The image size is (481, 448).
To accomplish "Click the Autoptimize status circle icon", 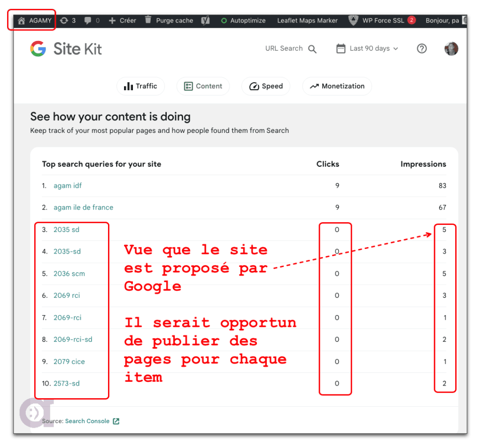I will coord(223,20).
